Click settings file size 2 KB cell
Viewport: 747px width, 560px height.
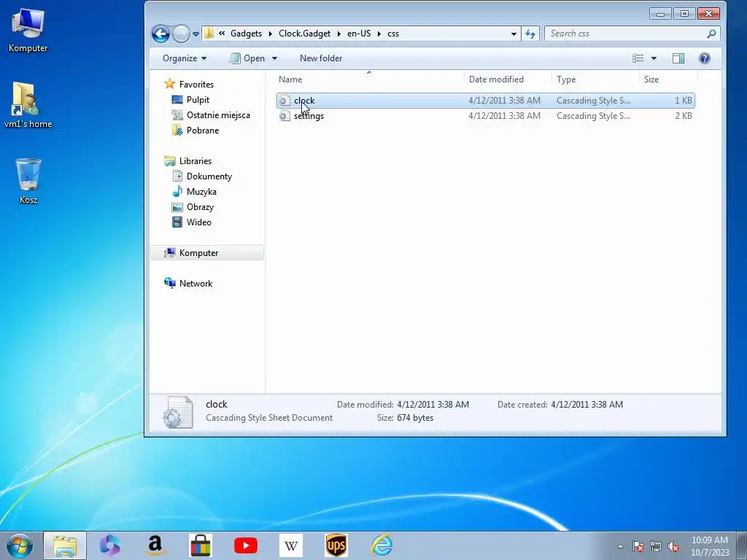click(x=683, y=116)
